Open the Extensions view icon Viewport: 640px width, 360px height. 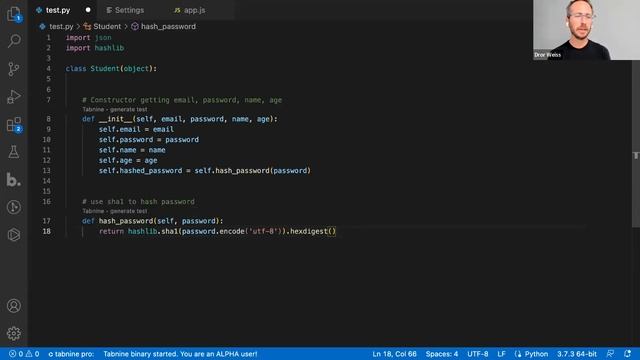pos(14,125)
